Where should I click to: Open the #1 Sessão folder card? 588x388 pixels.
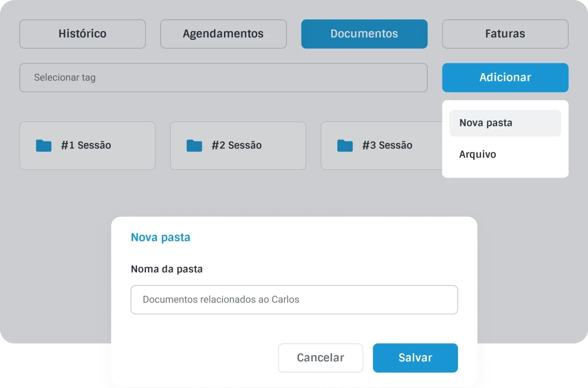[x=87, y=145]
